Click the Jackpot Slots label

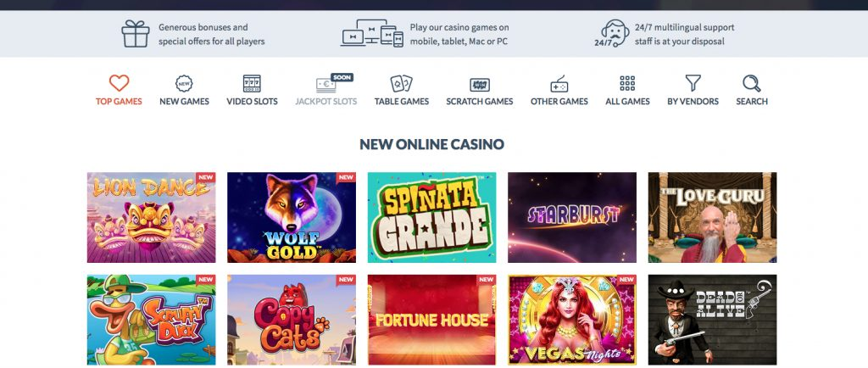pos(326,101)
